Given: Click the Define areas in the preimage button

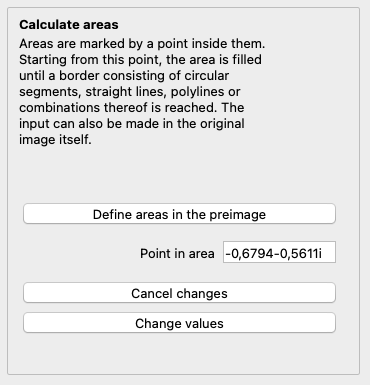Looking at the screenshot, I should (179, 214).
